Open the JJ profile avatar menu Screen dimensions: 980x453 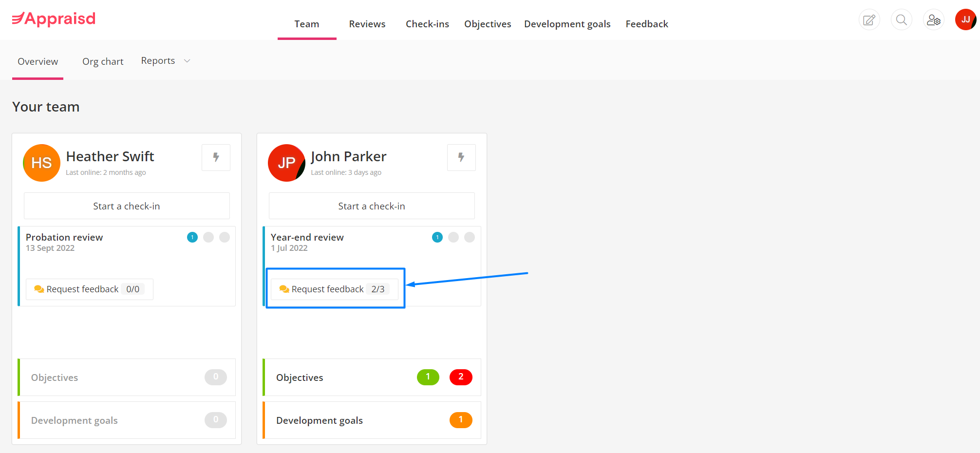click(966, 19)
